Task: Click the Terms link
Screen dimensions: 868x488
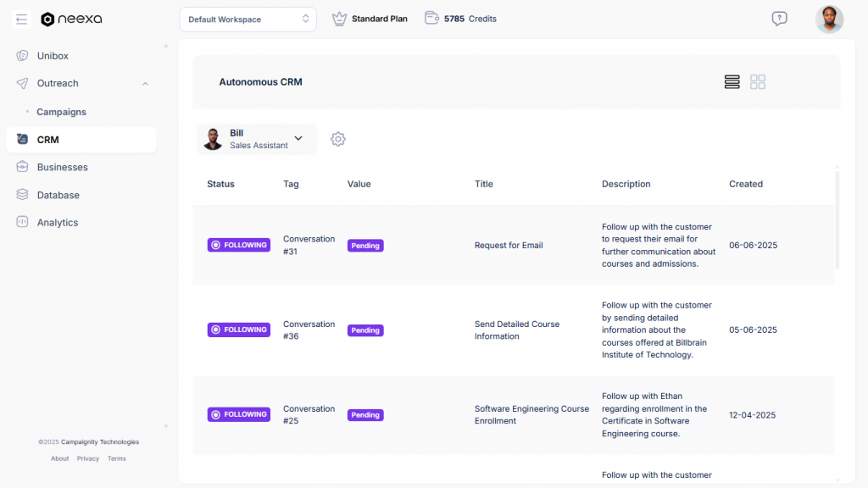Action: [x=116, y=458]
